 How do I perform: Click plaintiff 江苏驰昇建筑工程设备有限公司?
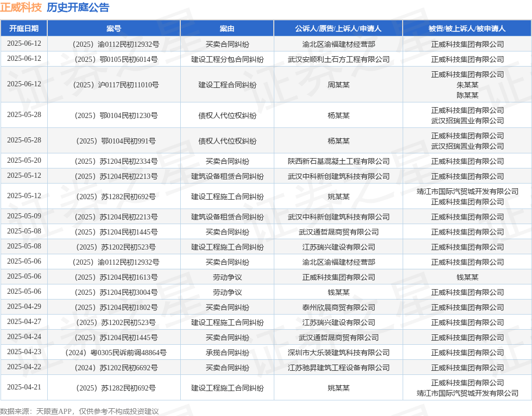pyautogui.click(x=339, y=368)
